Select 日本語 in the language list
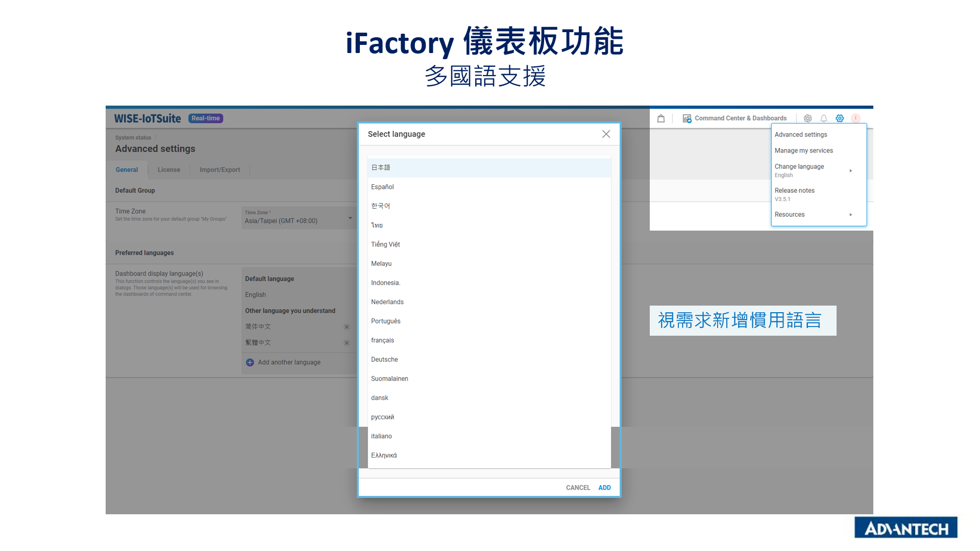Image resolution: width=980 pixels, height=551 pixels. point(489,168)
